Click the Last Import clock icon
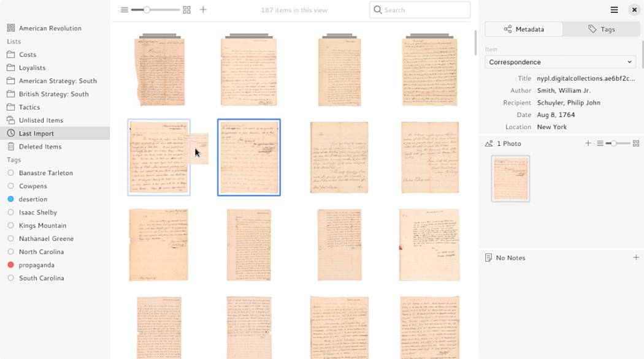644x359 pixels. pyautogui.click(x=10, y=133)
